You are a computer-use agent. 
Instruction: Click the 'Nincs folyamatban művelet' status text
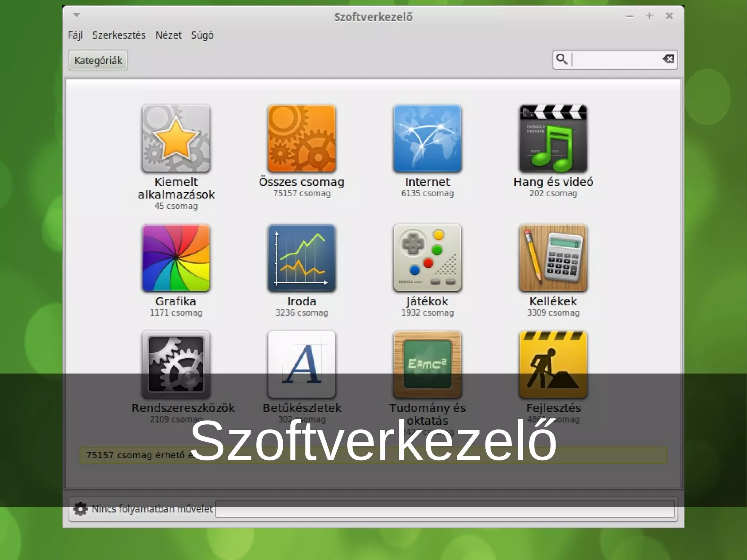tap(152, 509)
